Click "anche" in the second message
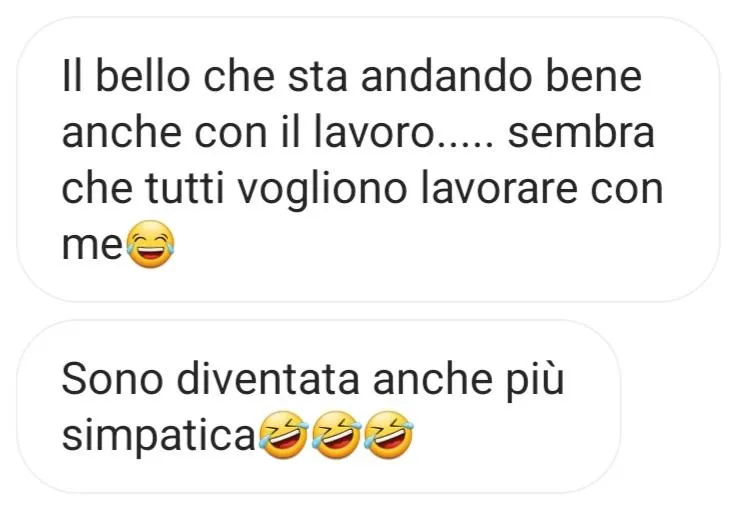This screenshot has width=736, height=512. pyautogui.click(x=432, y=379)
